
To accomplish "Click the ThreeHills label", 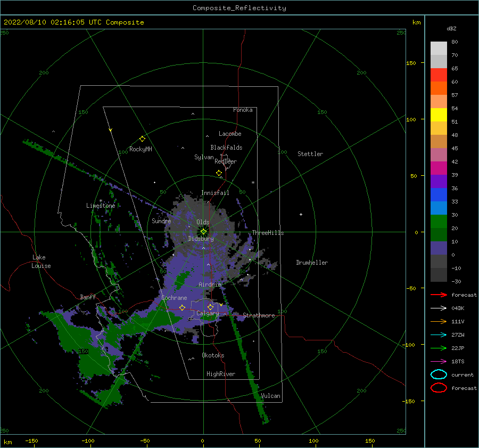I will coord(268,233).
